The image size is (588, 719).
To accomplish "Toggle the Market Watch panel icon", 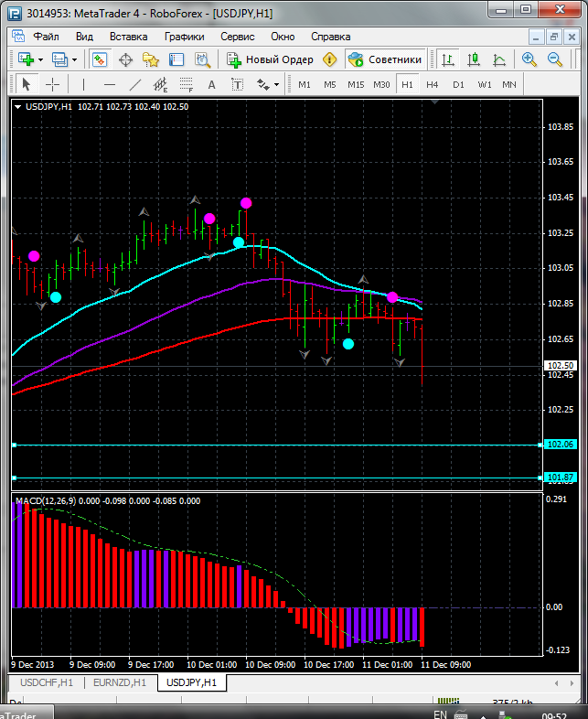I will click(x=100, y=59).
